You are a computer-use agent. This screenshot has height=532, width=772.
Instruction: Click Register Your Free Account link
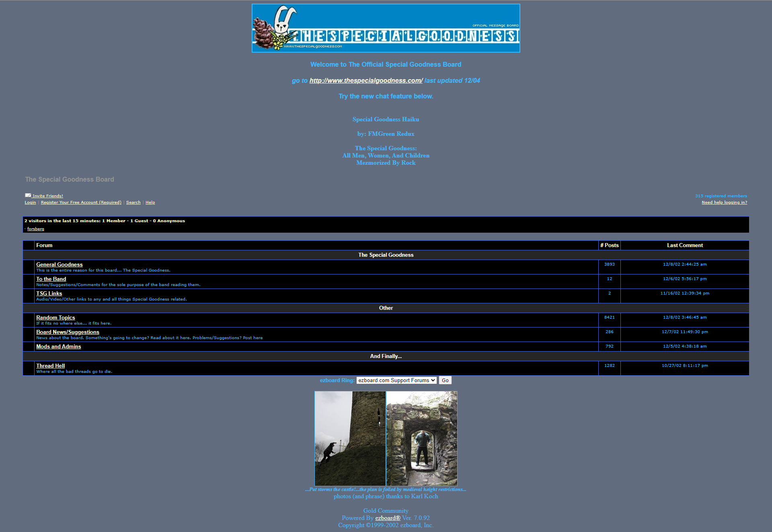[81, 203]
